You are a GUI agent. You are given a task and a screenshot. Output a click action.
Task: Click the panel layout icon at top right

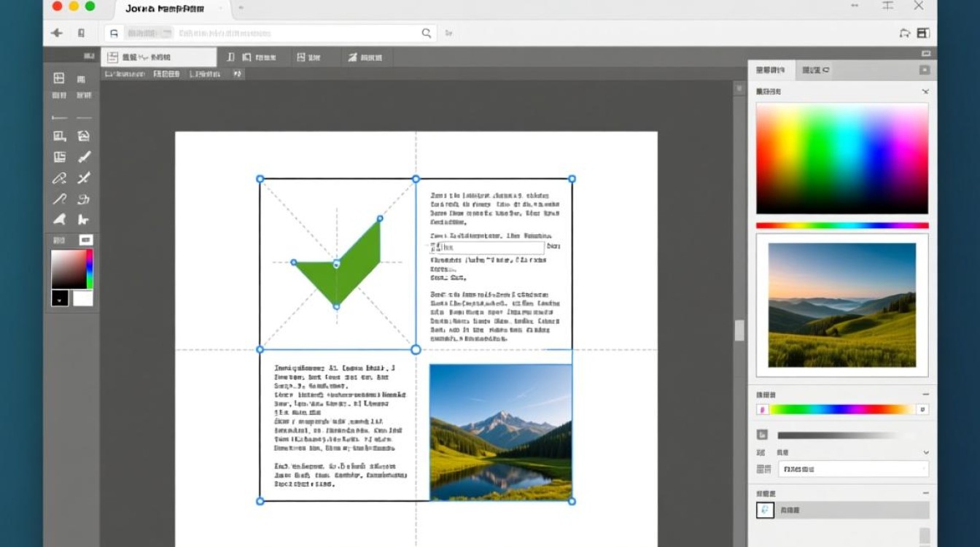(x=923, y=33)
